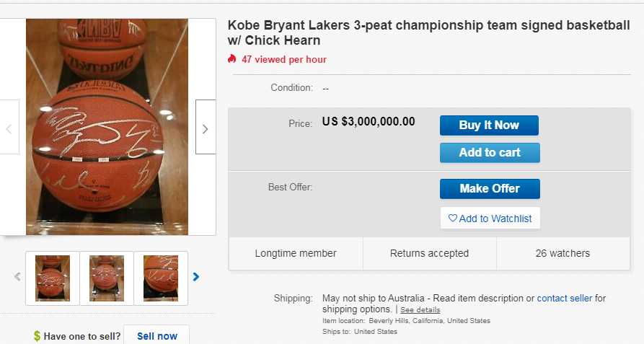Open the contact seller link

(x=564, y=298)
